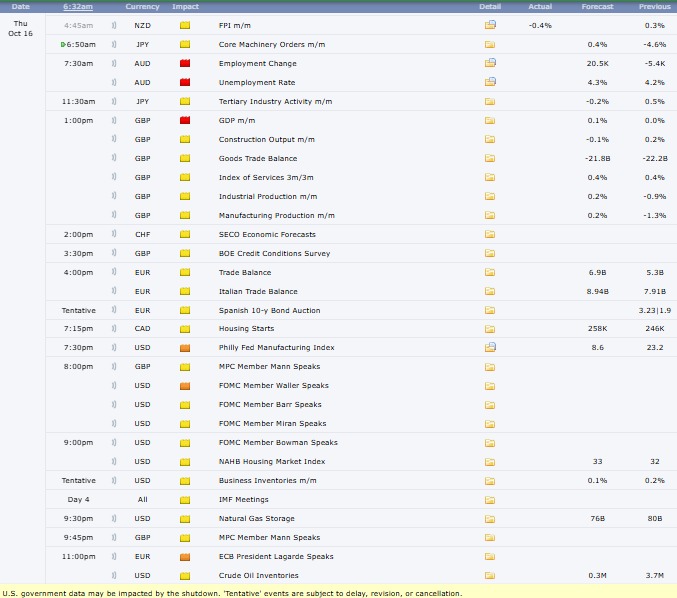Screen dimensions: 677x598
Task: Click red impact icon for Employment Change
Action: pos(185,63)
